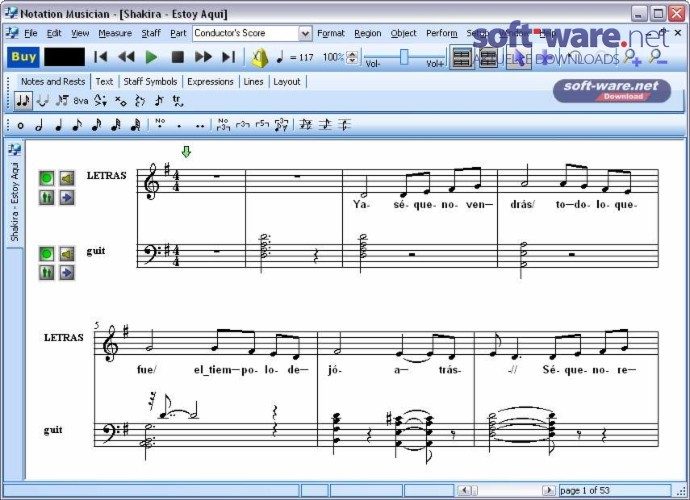Open the View menu

(x=80, y=33)
